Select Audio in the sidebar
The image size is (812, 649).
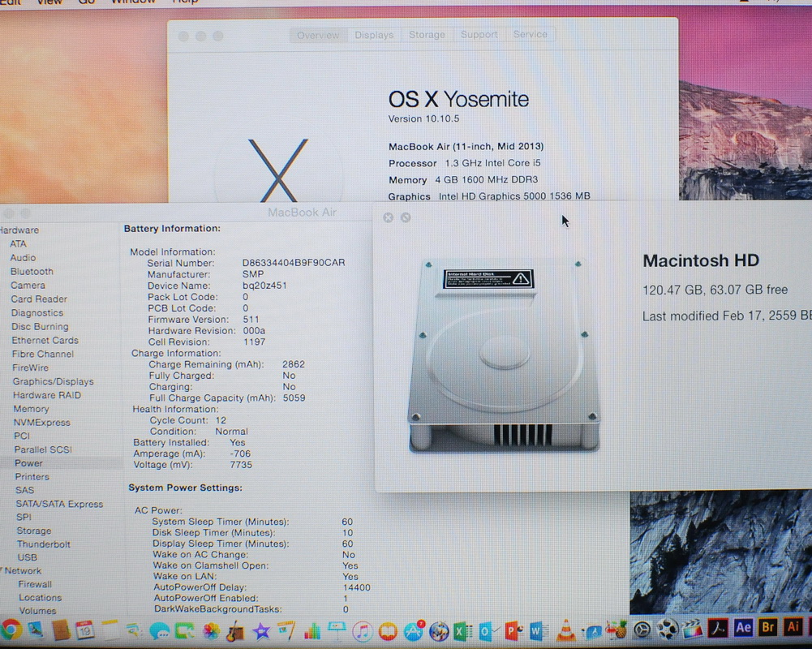[23, 257]
